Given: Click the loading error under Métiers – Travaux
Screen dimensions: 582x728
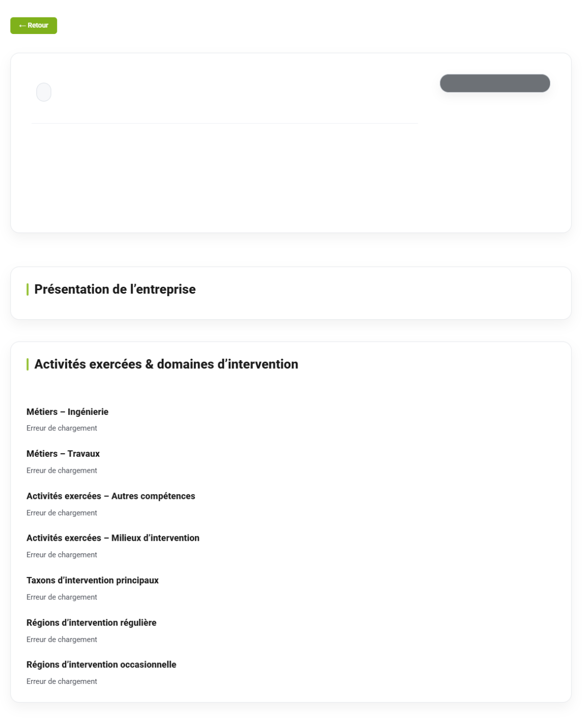Looking at the screenshot, I should pyautogui.click(x=62, y=470).
